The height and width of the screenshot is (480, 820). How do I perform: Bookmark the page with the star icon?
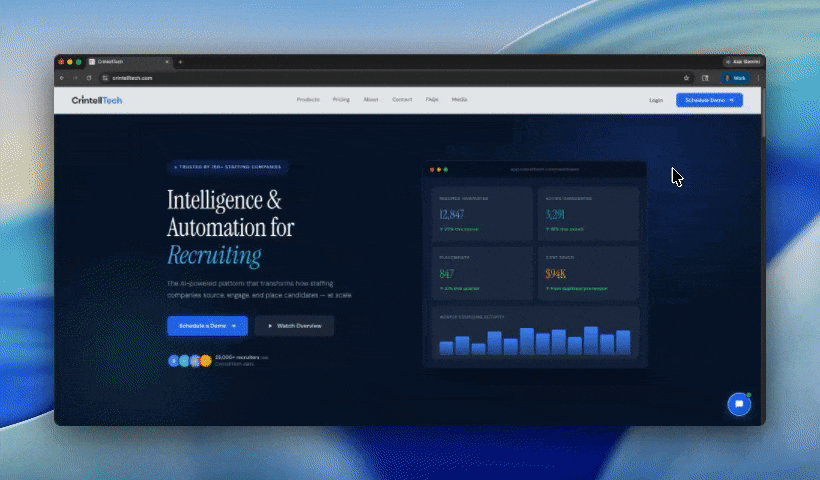(686, 78)
